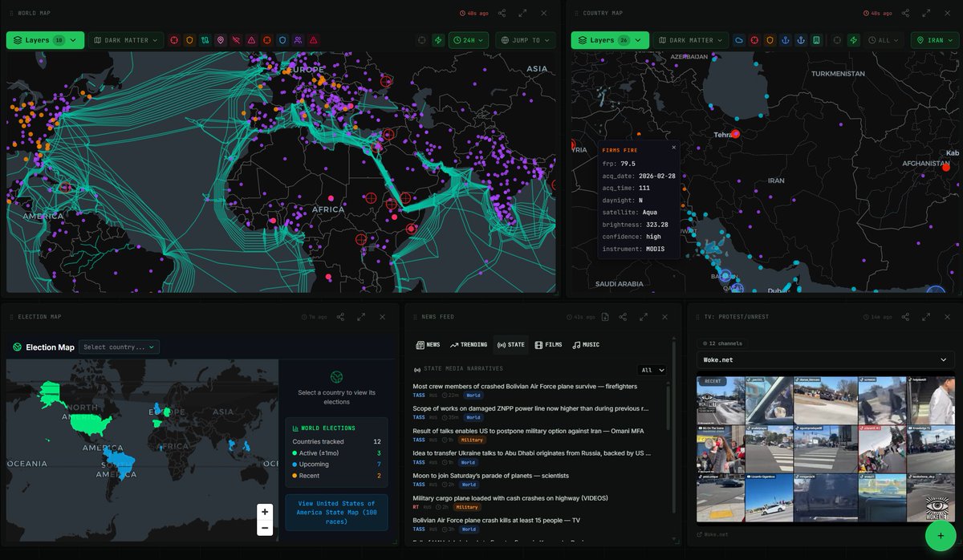This screenshot has height=560, width=963.
Task: Toggle crossed-out eye layer icon in World Map
Action: tap(236, 40)
